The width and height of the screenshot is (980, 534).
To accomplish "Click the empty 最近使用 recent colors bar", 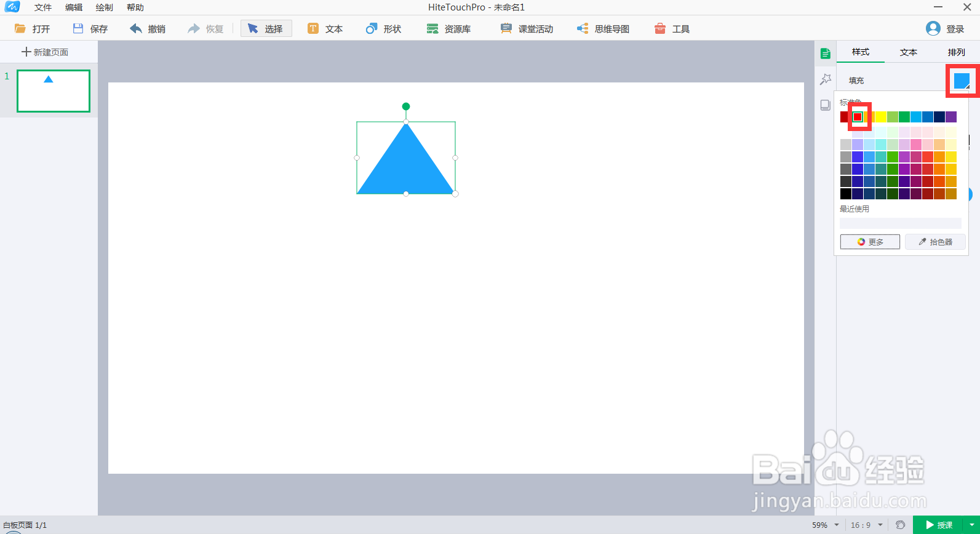I will pyautogui.click(x=901, y=223).
